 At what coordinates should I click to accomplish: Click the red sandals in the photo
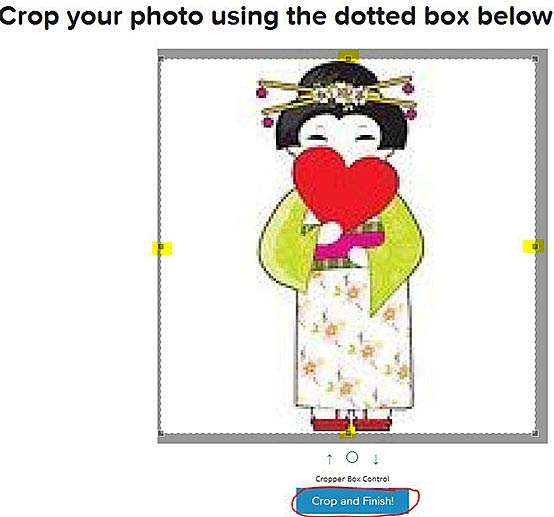click(x=352, y=424)
